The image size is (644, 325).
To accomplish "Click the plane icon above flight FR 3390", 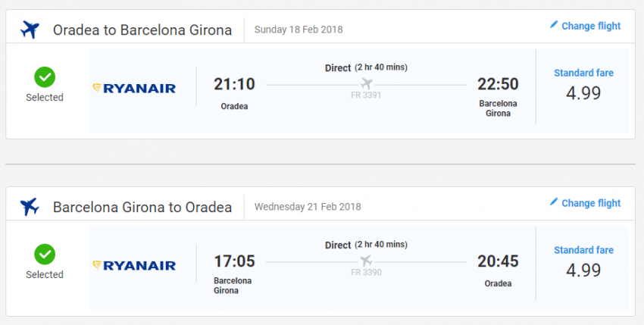I will click(367, 261).
